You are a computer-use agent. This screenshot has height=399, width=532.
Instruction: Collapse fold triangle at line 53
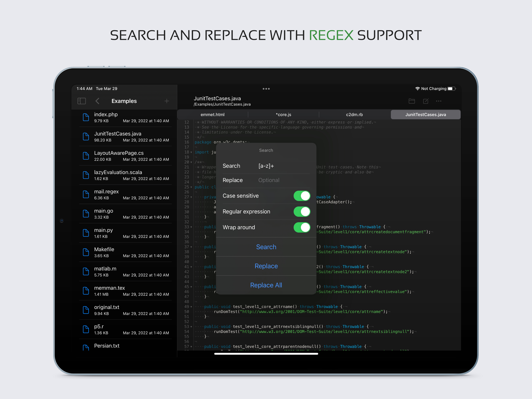191,327
